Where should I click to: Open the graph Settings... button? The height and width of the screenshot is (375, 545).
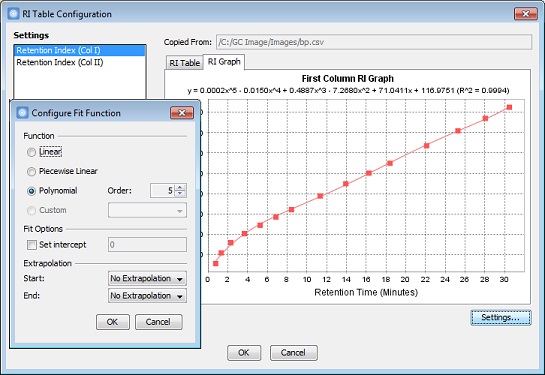pos(501,318)
